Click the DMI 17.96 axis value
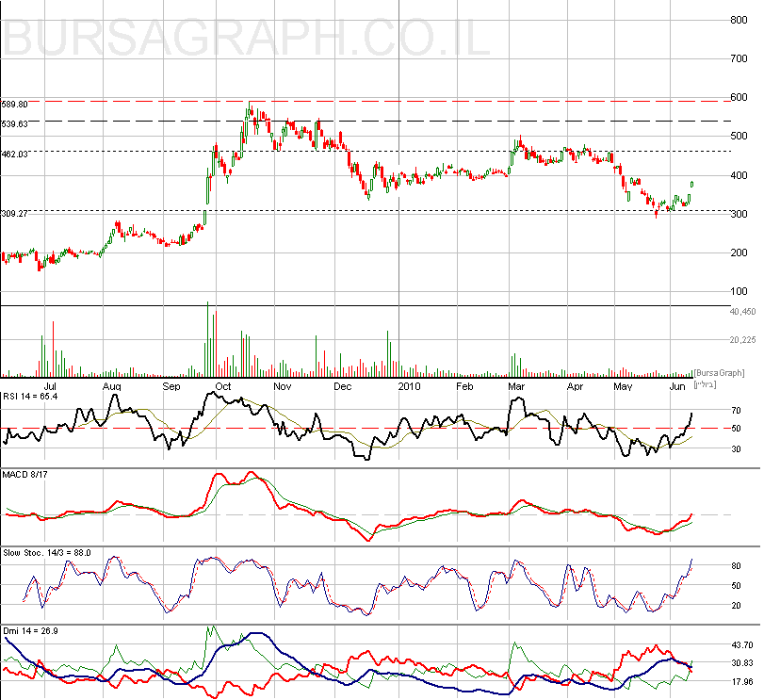764x700 pixels. pos(742,682)
